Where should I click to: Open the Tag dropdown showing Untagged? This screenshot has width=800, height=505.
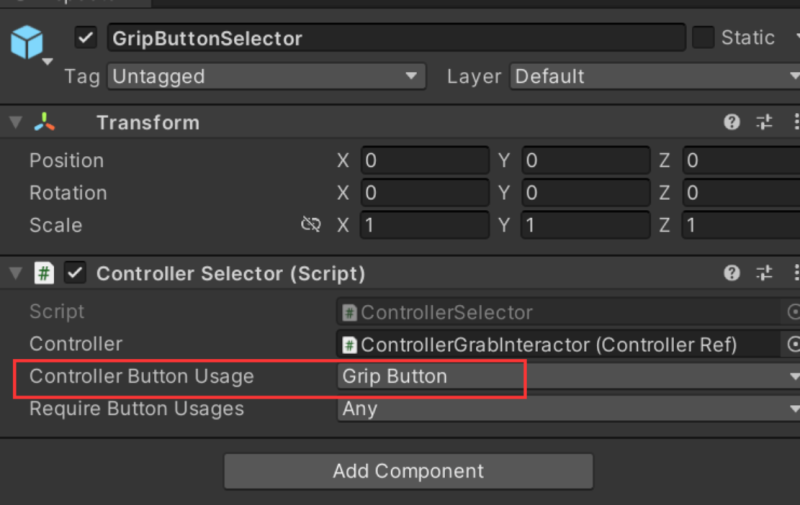pos(266,76)
